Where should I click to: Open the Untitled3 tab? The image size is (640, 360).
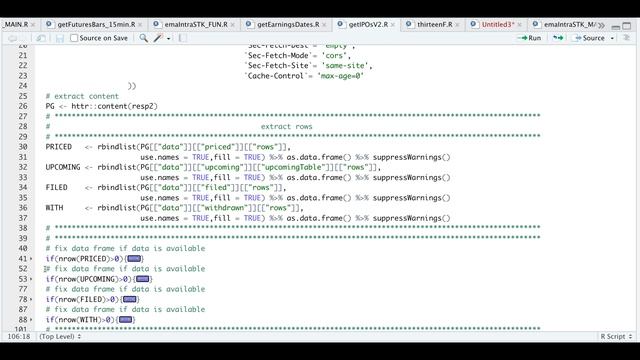[x=498, y=24]
